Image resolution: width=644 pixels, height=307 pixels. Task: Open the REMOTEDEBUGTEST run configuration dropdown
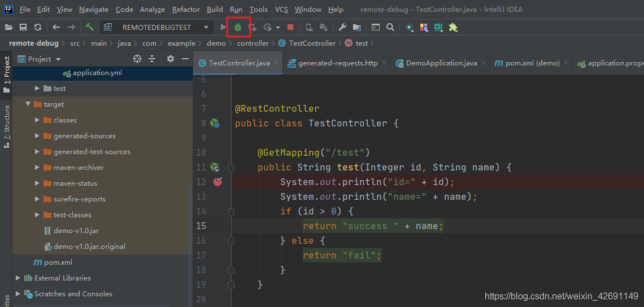pos(157,28)
